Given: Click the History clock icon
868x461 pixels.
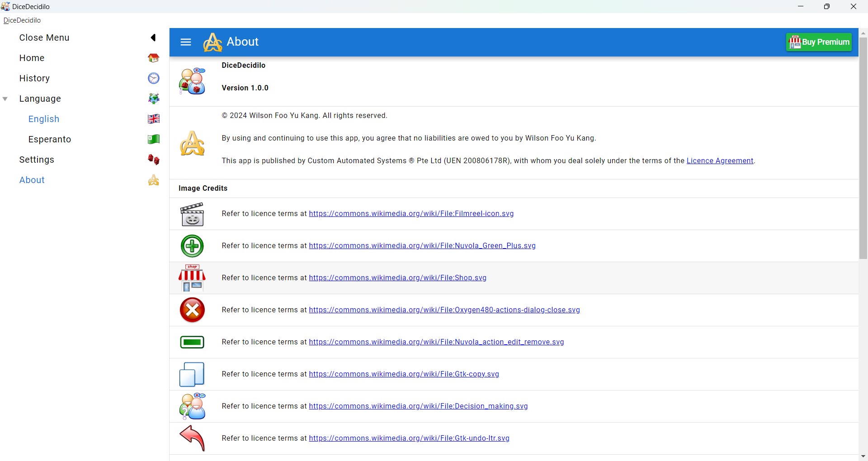Looking at the screenshot, I should click(154, 78).
